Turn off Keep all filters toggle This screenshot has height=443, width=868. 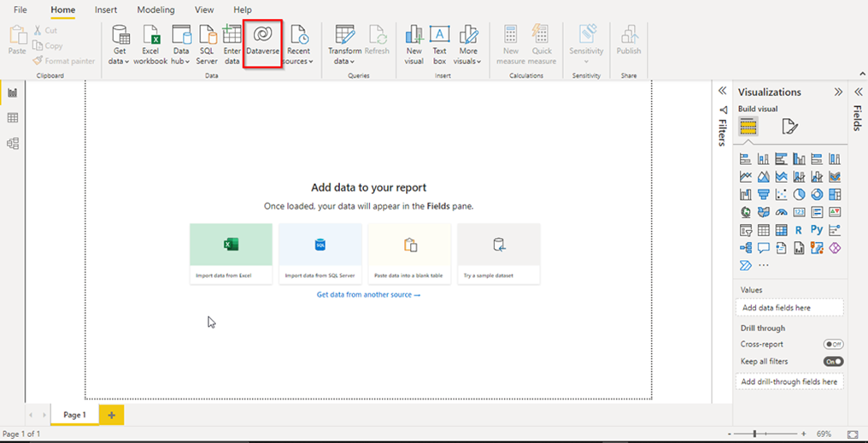pos(833,362)
